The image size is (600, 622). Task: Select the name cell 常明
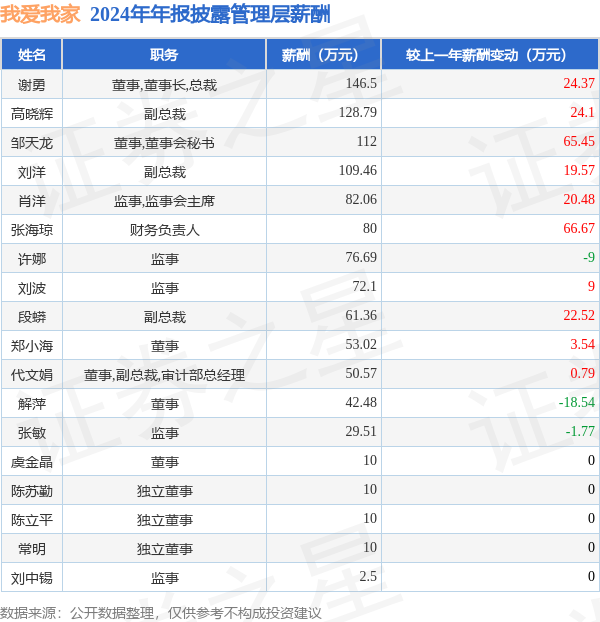(x=32, y=549)
